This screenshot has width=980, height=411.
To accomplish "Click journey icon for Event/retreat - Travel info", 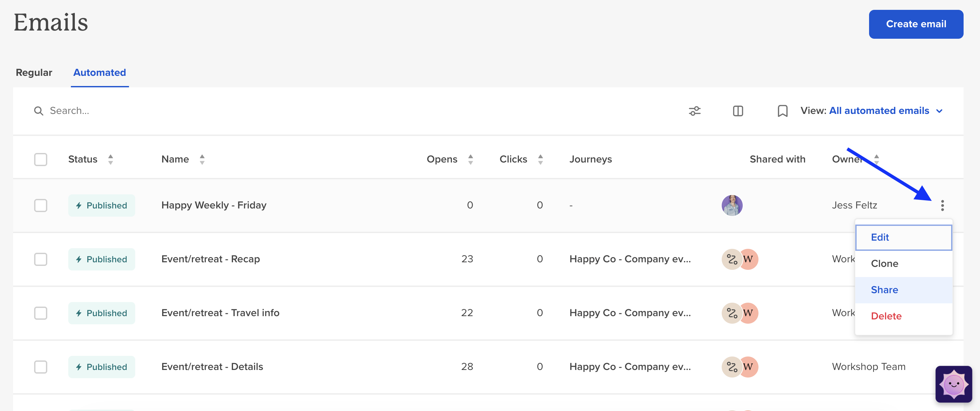I will (732, 313).
